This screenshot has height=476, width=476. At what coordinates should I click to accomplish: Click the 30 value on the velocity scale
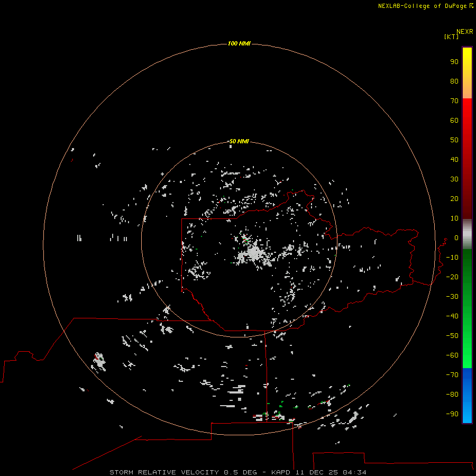pos(454,179)
